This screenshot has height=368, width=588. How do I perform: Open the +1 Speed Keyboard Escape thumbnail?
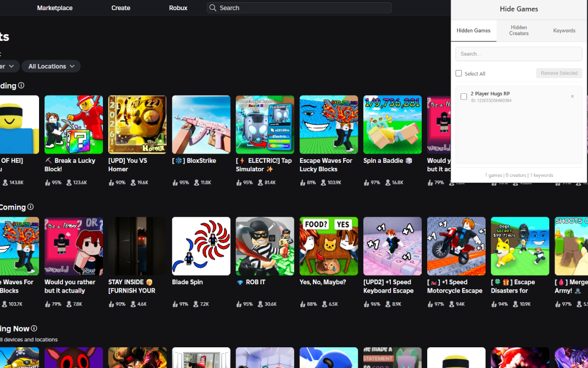coord(392,246)
